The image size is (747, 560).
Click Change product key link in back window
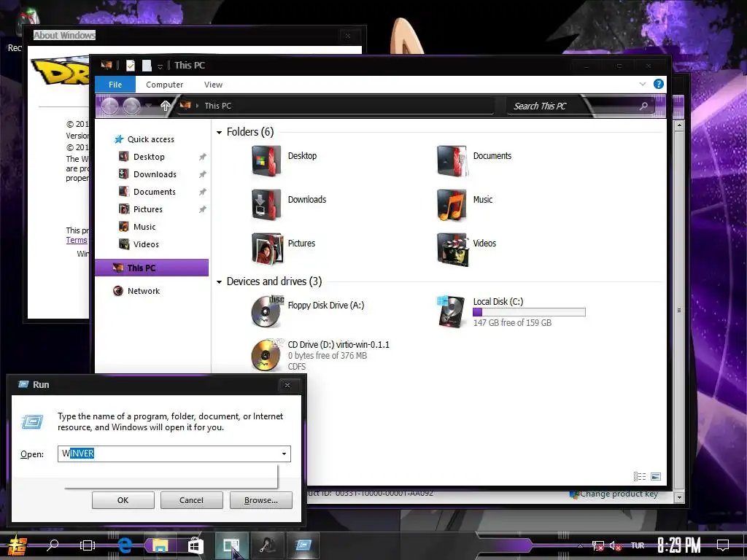pos(619,494)
